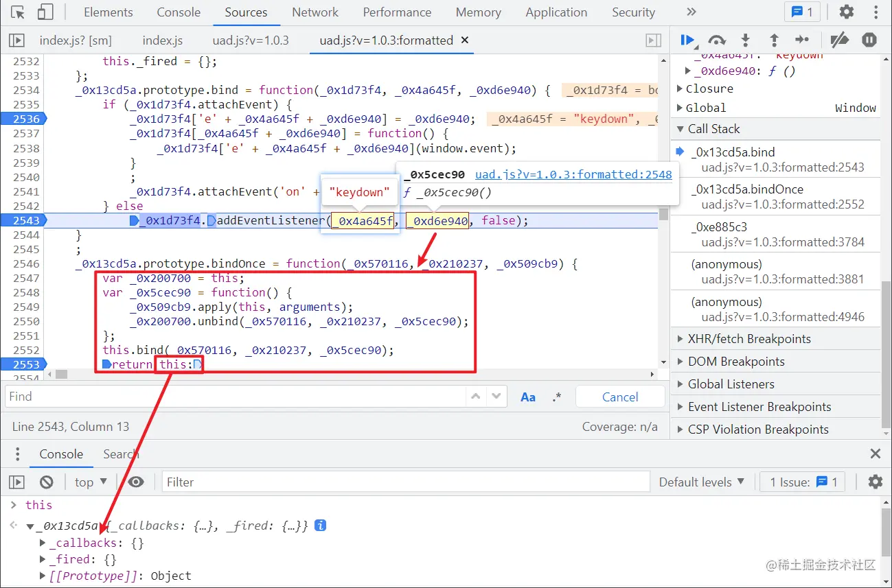Toggle match case Aa in find bar
This screenshot has width=892, height=588.
pos(528,397)
